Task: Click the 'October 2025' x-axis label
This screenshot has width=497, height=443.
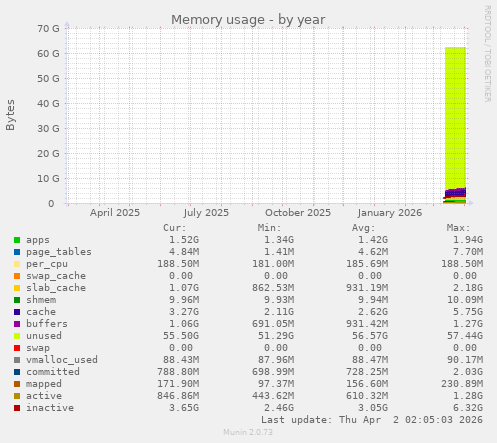Action: [x=298, y=213]
